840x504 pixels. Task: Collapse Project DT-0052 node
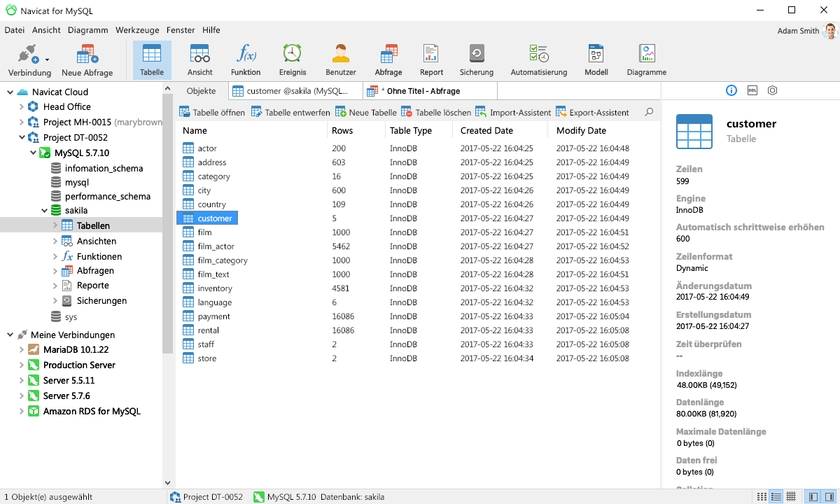(22, 138)
